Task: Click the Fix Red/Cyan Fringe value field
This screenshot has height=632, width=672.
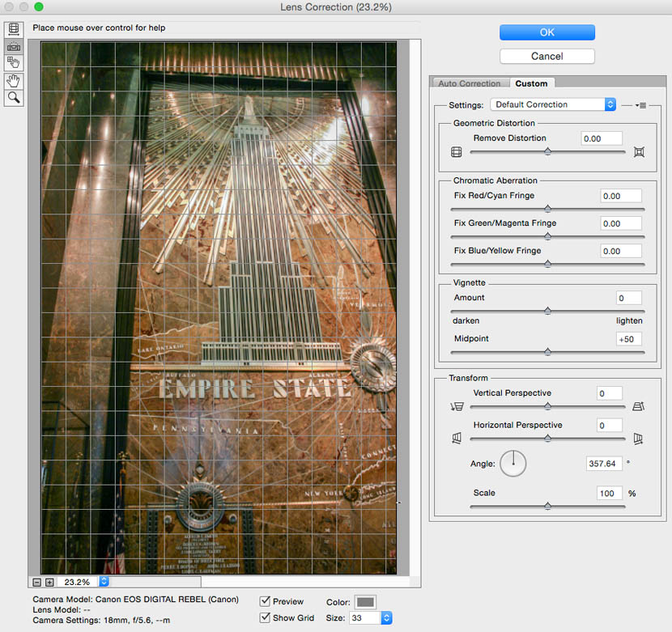Action: coord(620,196)
